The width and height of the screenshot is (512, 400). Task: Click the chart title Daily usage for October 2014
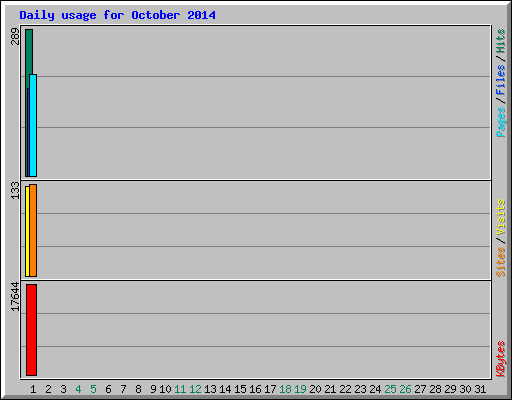point(117,15)
